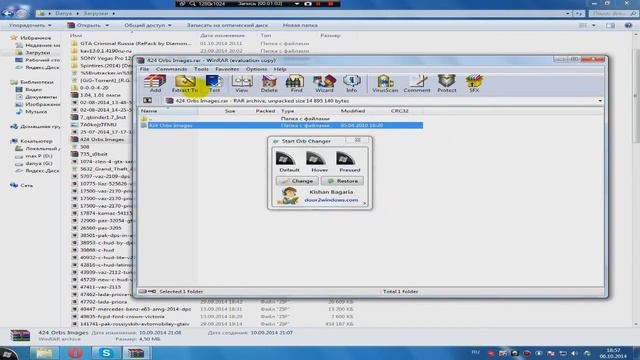This screenshot has width=640, height=360.
Task: Click the Delete toolbar icon in WinRAR
Action: 269,83
